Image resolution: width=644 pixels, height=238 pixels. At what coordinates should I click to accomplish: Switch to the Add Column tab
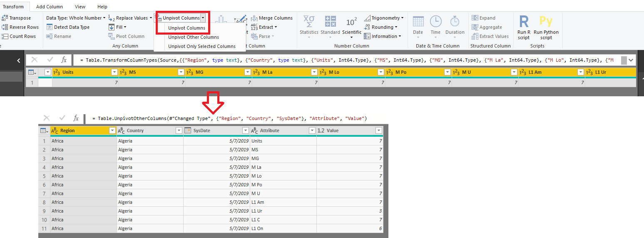pyautogui.click(x=50, y=7)
